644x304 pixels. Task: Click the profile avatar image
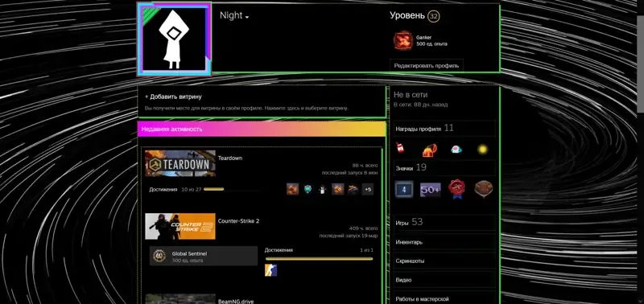(x=174, y=39)
